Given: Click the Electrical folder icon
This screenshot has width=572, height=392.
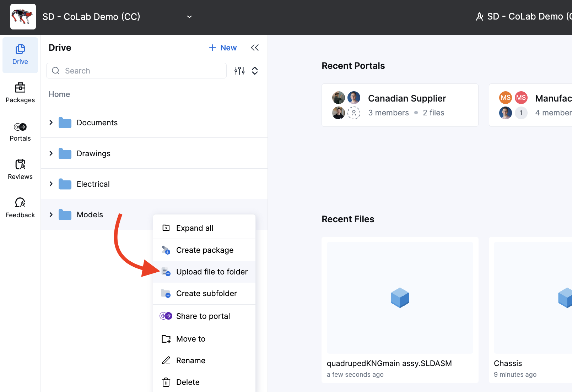Looking at the screenshot, I should point(65,184).
